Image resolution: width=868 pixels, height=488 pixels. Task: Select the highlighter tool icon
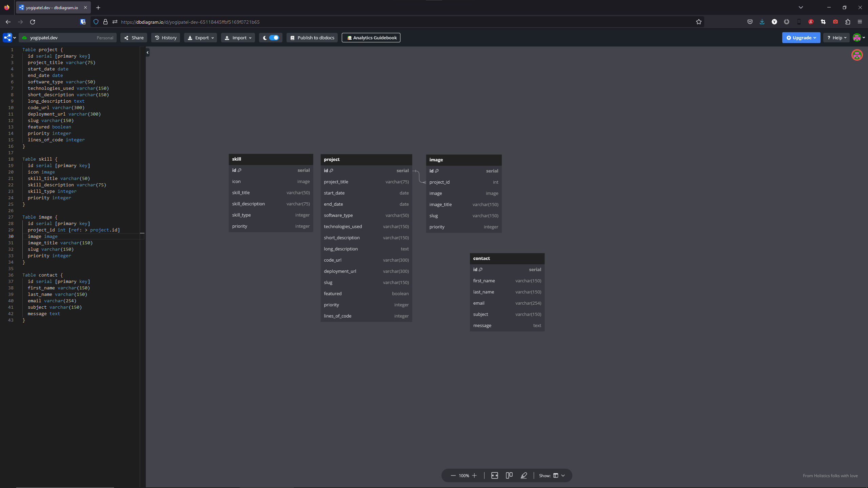[524, 475]
